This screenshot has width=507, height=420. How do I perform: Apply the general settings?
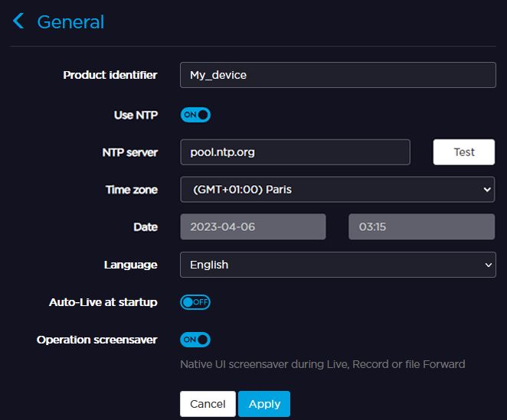(264, 404)
